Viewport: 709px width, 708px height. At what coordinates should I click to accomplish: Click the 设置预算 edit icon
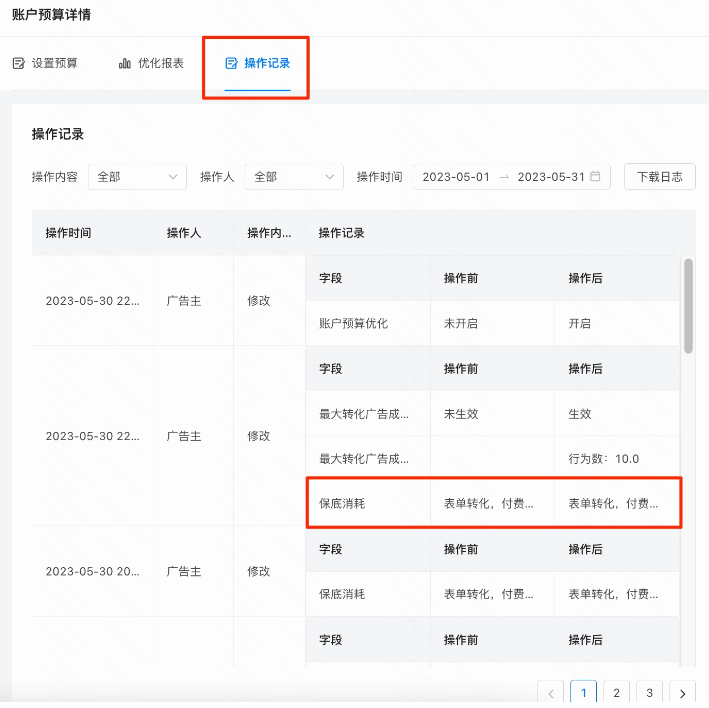pos(19,63)
